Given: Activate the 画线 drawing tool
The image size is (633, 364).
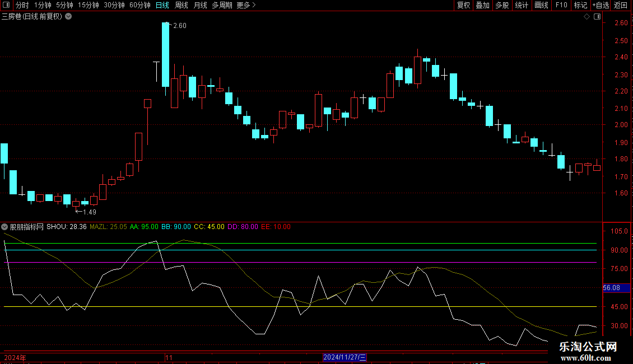Looking at the screenshot, I should tap(541, 5).
